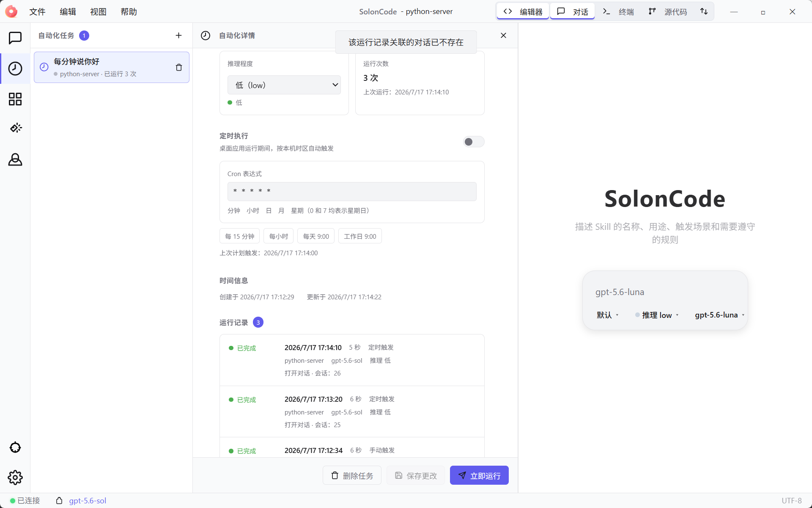Apply the 每 15 分钟 cron preset
Viewport: 812px width, 508px height.
click(239, 236)
